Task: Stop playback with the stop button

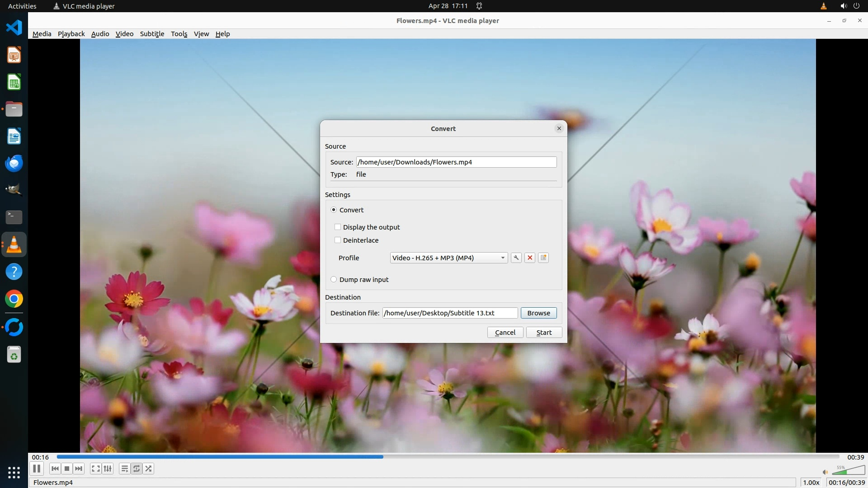Action: tap(67, 469)
